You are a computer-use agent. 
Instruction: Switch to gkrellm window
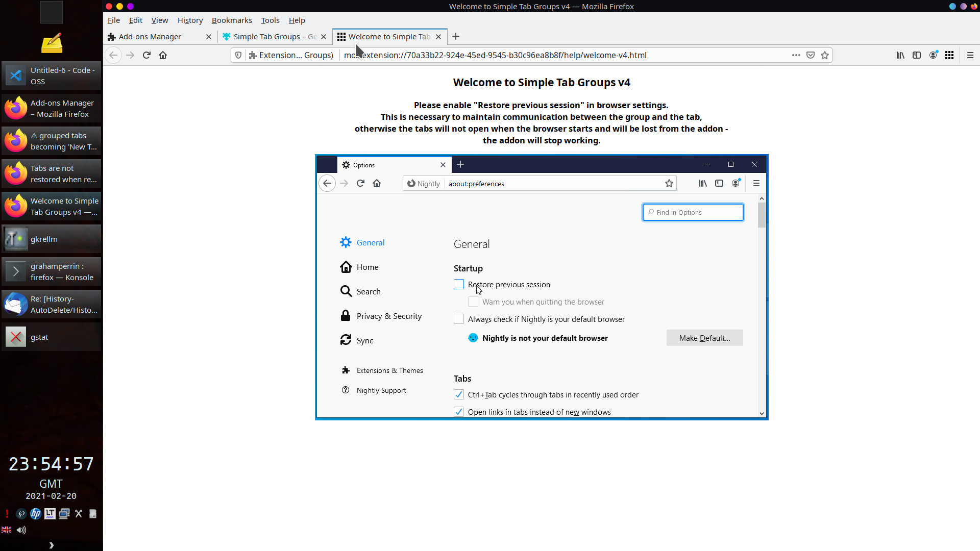click(x=51, y=239)
